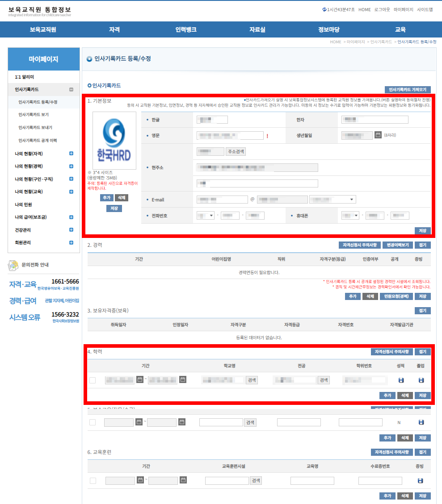Open 인사기록카드 공개 이력 in sidebar
442x504 pixels.
click(38, 141)
